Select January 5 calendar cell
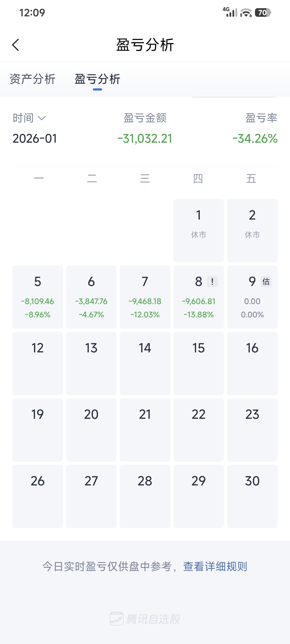 [37, 297]
